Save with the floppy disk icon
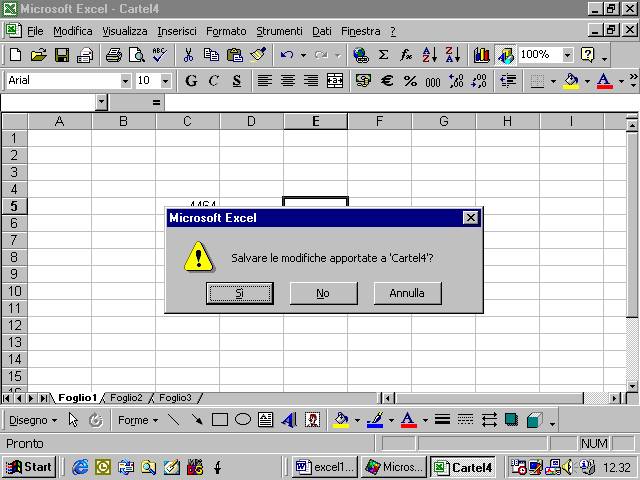The height and width of the screenshot is (480, 640). (62, 55)
